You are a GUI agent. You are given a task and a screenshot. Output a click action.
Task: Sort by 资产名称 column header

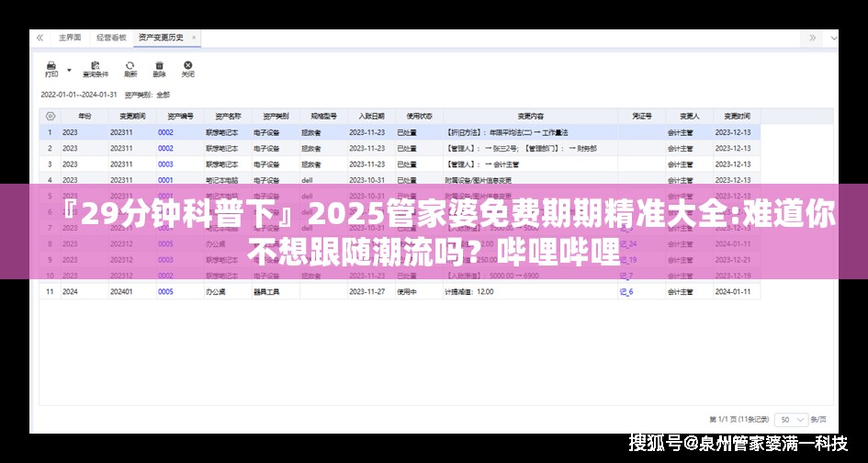[x=228, y=117]
